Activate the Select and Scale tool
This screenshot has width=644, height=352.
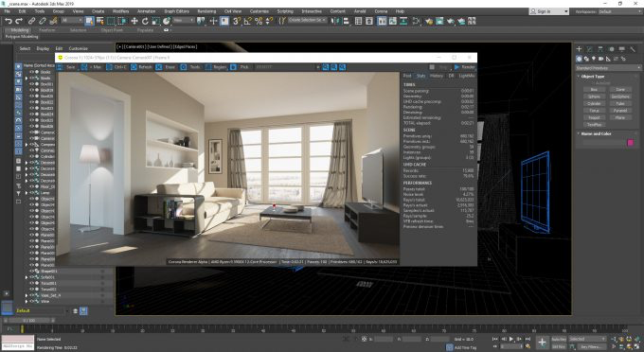coord(156,21)
